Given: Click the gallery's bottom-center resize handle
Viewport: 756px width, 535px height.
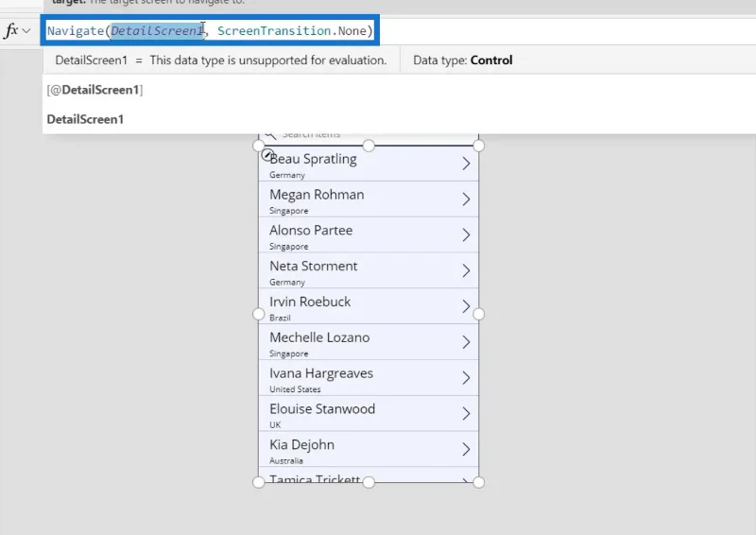Looking at the screenshot, I should point(369,482).
